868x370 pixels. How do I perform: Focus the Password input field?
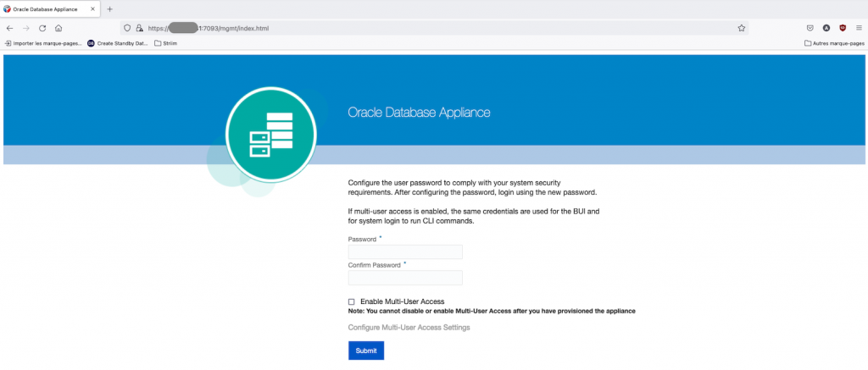405,252
